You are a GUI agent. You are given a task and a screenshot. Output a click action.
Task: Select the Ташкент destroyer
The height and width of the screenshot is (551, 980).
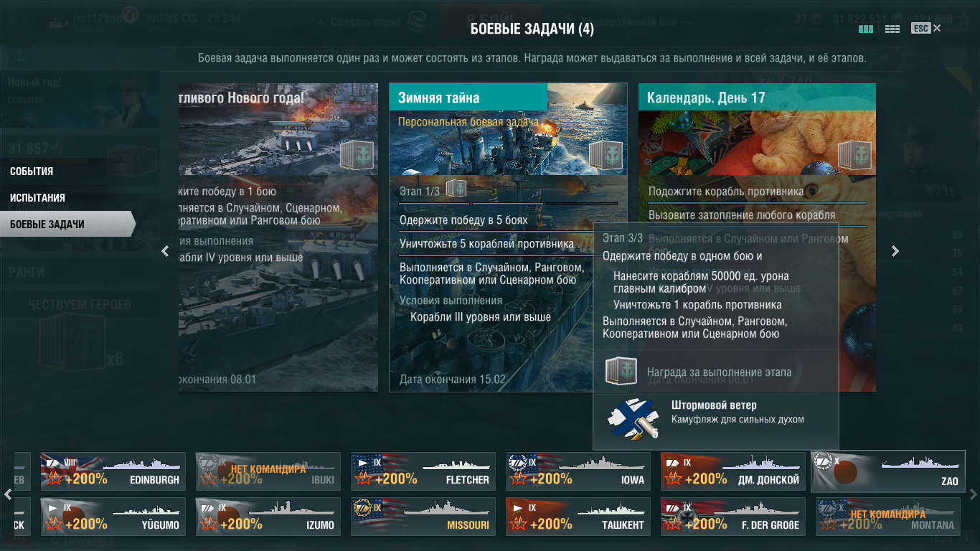578,517
